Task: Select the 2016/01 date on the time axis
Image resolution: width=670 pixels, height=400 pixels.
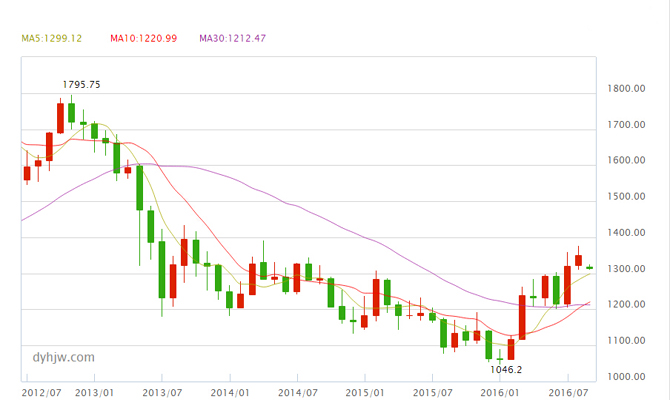Action: coord(500,394)
